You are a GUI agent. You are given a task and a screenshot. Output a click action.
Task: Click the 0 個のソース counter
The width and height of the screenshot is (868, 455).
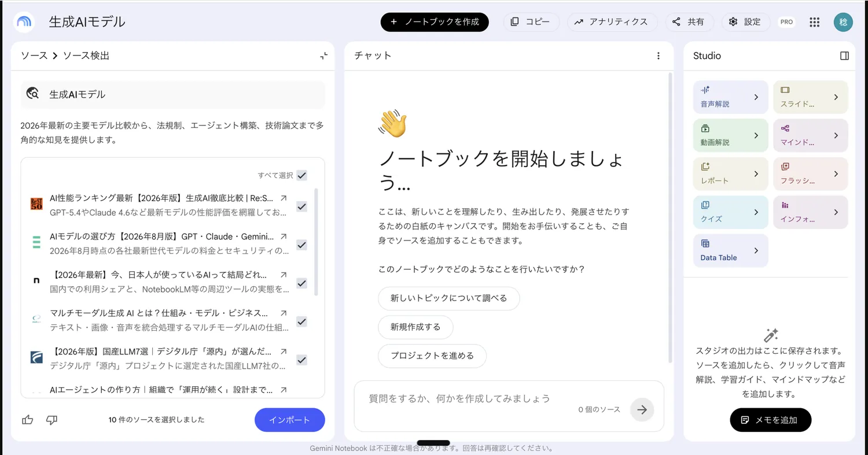point(599,409)
